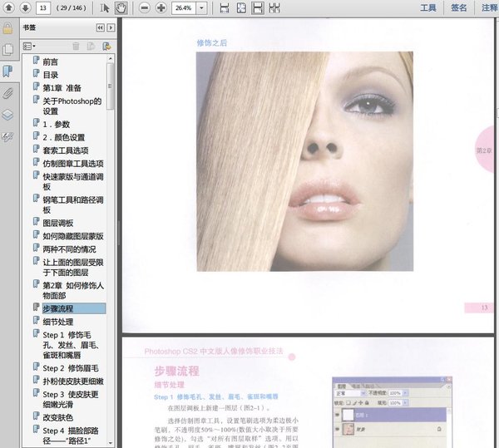This screenshot has height=448, width=499.
Task: Open the layers panel in sidebar
Action: click(x=7, y=114)
